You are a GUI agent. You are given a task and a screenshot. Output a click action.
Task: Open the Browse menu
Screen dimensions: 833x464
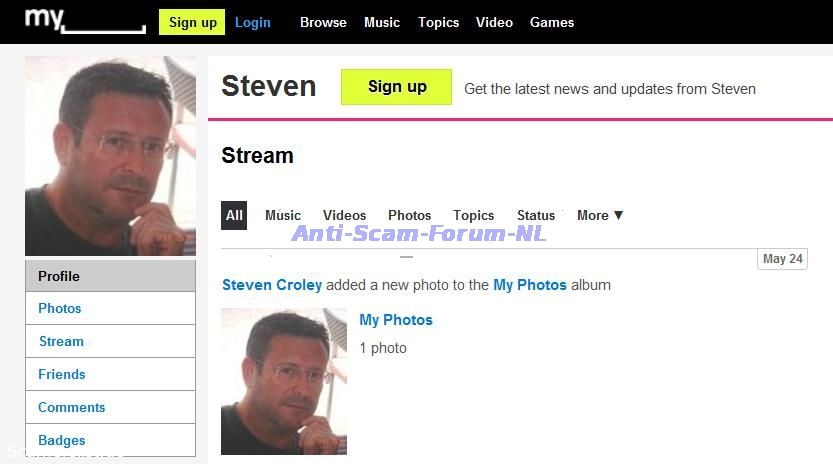pos(323,22)
